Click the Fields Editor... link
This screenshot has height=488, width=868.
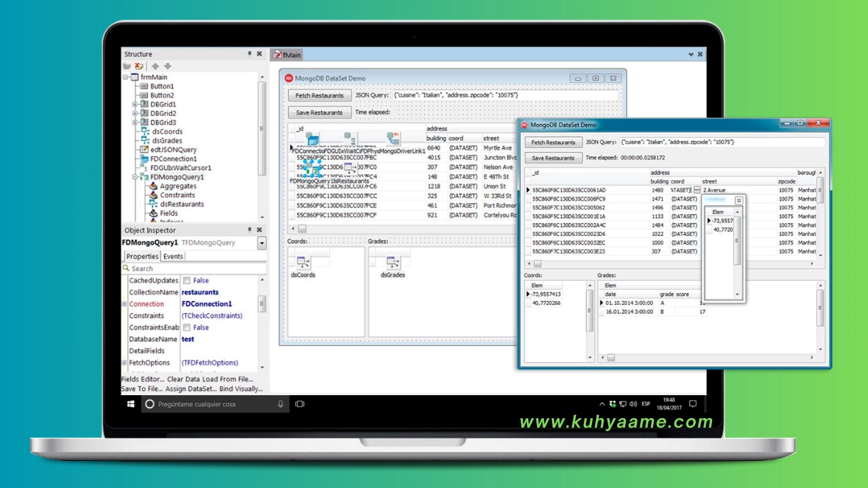[x=142, y=380]
